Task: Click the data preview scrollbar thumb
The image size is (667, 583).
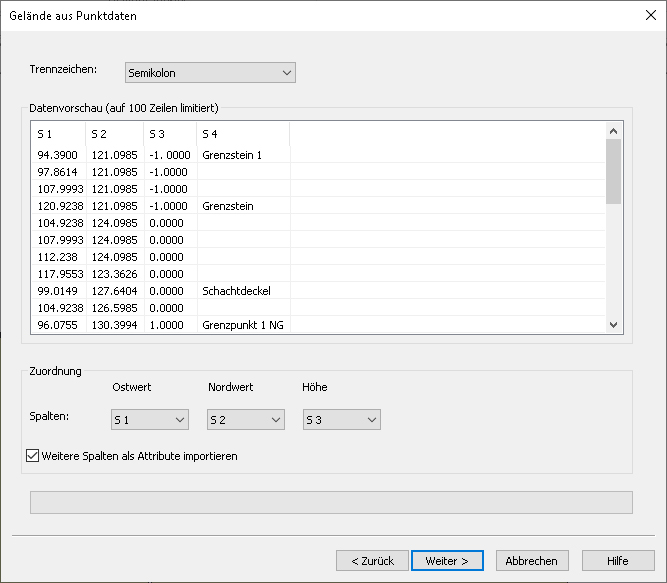Action: click(613, 171)
